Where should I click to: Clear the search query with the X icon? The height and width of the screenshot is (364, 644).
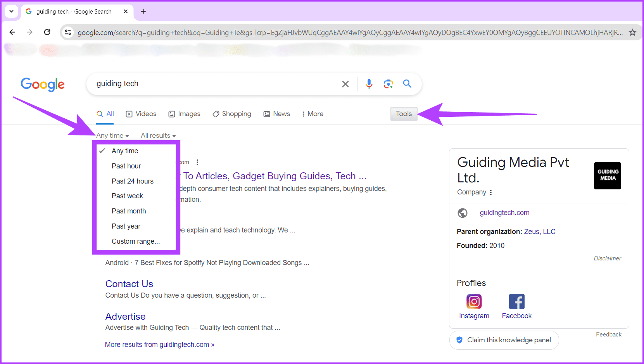tap(345, 84)
